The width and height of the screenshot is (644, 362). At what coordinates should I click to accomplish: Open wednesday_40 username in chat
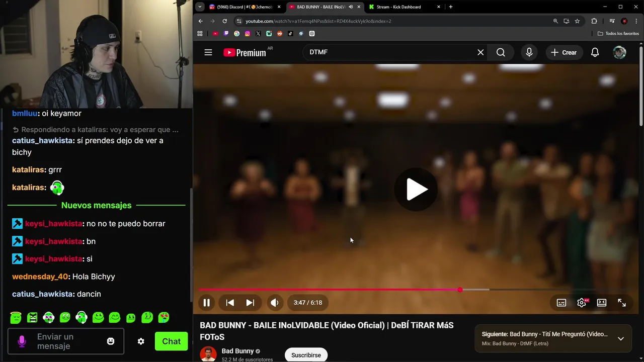coord(41,277)
